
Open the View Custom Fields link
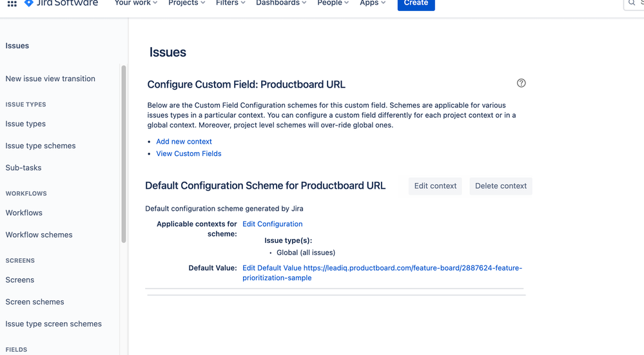[188, 153]
